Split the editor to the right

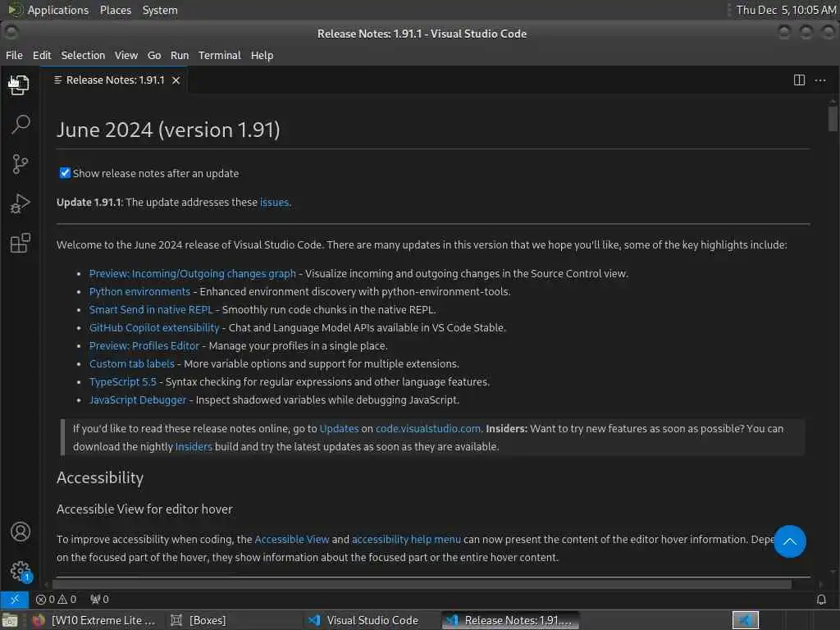[x=799, y=80]
